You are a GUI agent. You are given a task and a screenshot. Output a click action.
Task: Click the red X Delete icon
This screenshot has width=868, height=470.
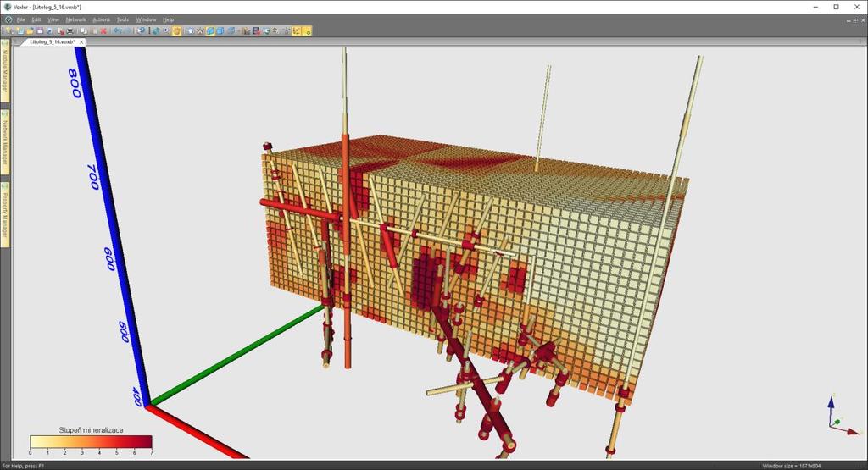click(x=104, y=31)
